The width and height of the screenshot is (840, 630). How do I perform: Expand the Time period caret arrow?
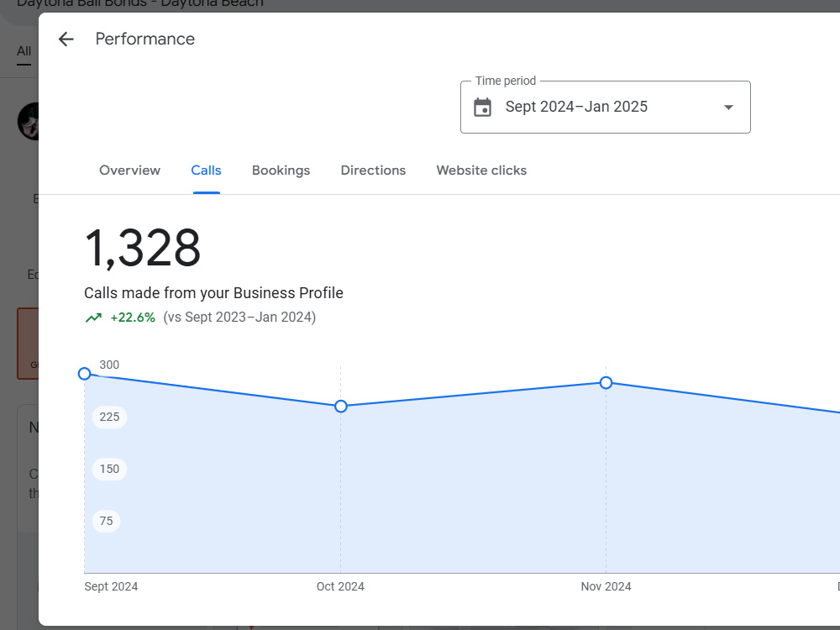(x=728, y=108)
